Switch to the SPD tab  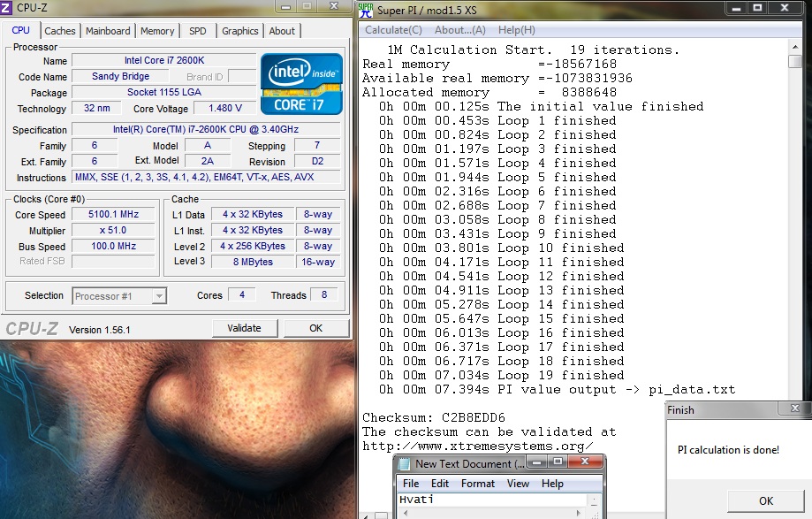197,31
